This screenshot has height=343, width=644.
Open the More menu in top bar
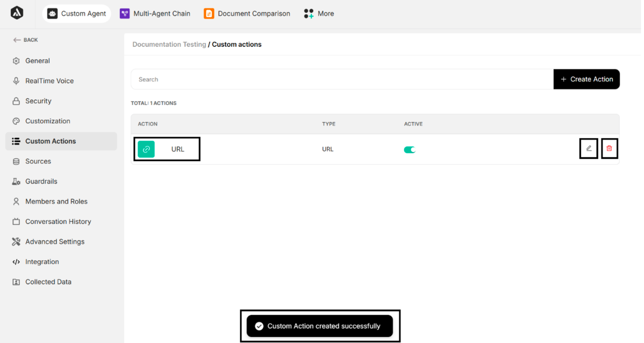coord(319,14)
